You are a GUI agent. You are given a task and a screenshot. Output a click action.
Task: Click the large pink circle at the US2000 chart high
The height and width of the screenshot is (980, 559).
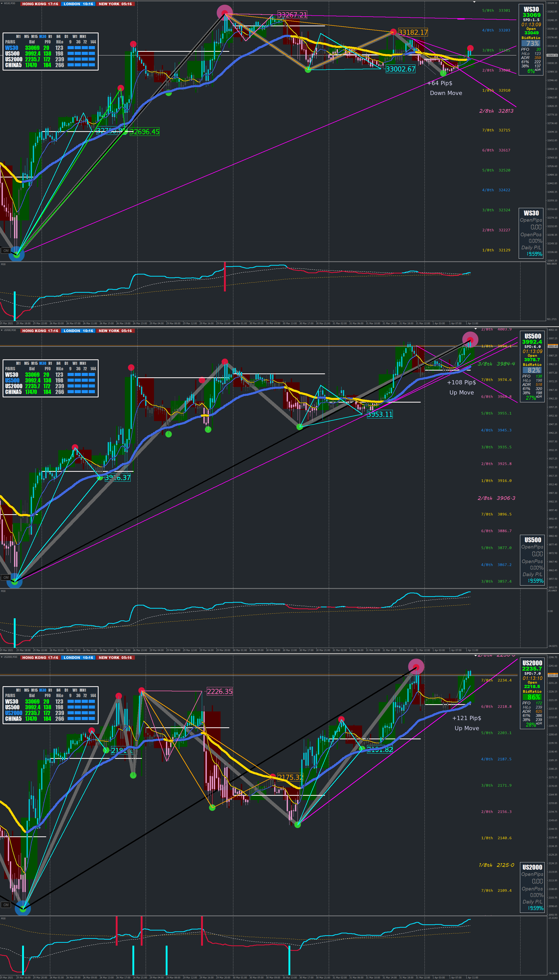click(x=416, y=666)
